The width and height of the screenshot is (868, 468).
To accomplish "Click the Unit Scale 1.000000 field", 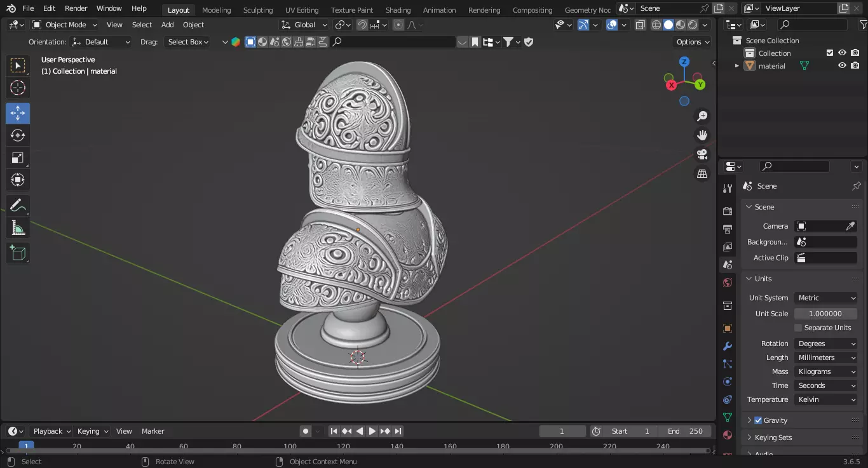I will click(x=825, y=314).
